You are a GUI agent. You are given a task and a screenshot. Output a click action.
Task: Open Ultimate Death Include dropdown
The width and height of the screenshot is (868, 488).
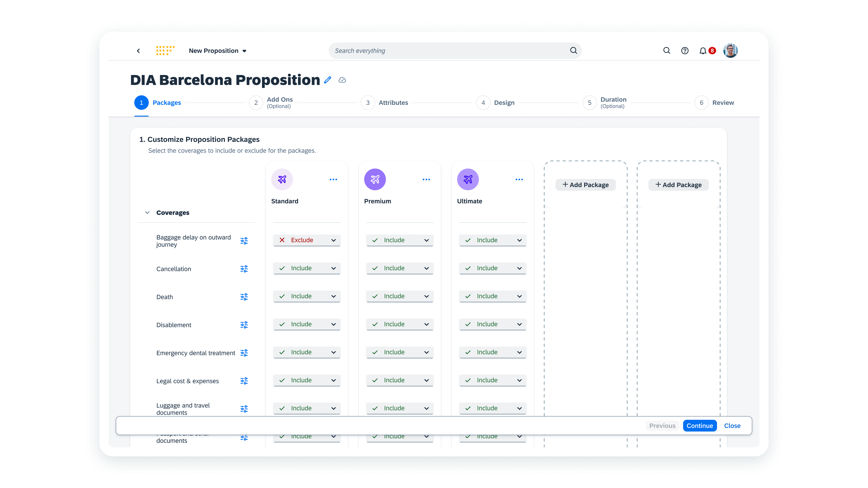click(x=493, y=296)
